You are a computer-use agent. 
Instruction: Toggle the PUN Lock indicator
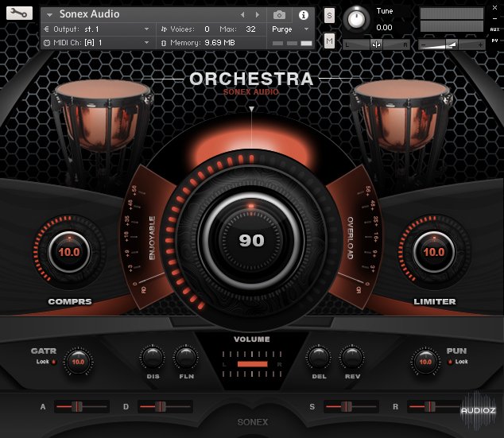[450, 362]
